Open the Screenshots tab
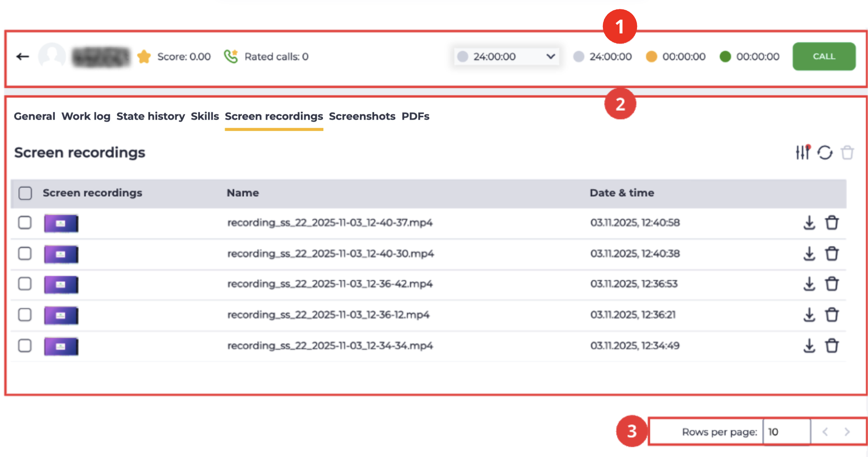This screenshot has height=457, width=868. pyautogui.click(x=362, y=116)
